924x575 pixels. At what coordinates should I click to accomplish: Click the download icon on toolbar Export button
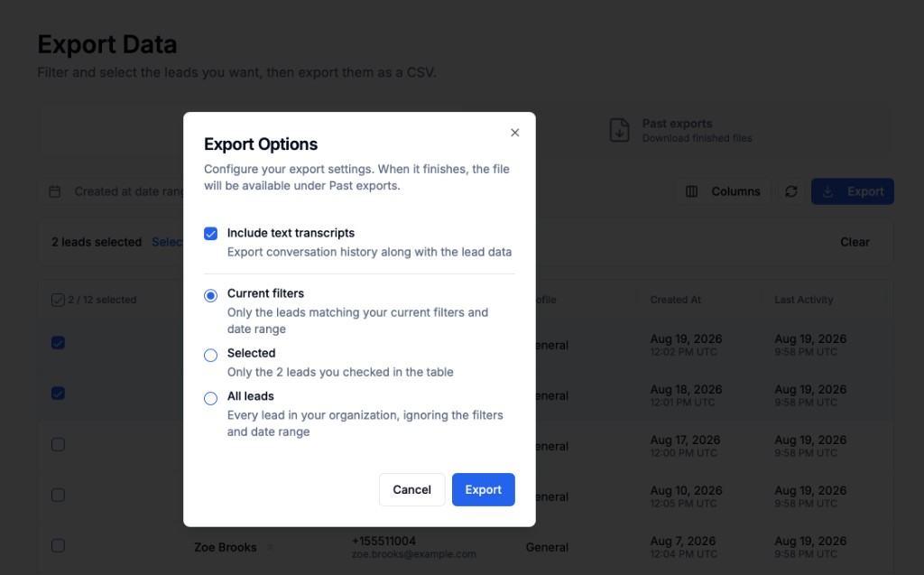click(x=828, y=191)
